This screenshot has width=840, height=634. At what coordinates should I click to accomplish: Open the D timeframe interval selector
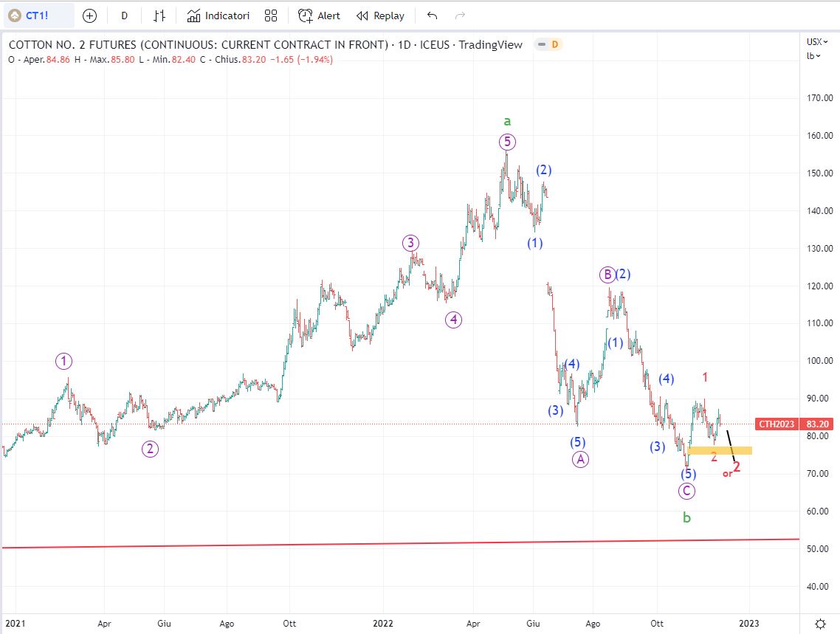click(x=124, y=16)
